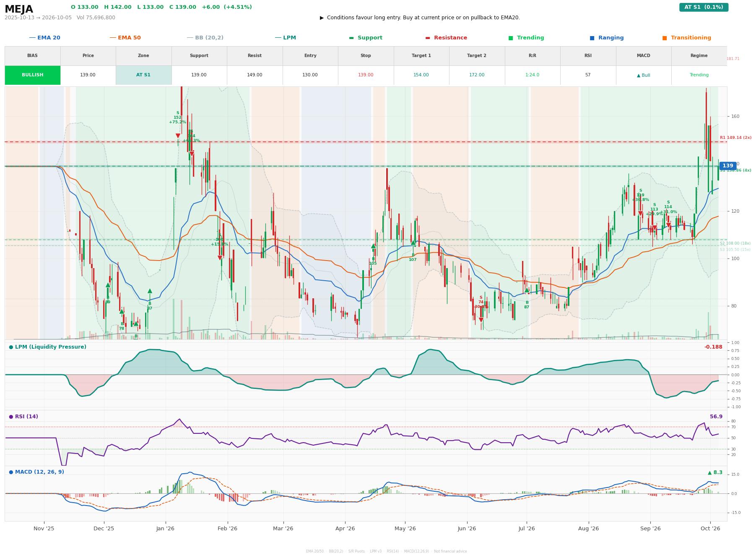
Task: Click the LPM (Liquidity Pressure) panel title
Action: [47, 347]
